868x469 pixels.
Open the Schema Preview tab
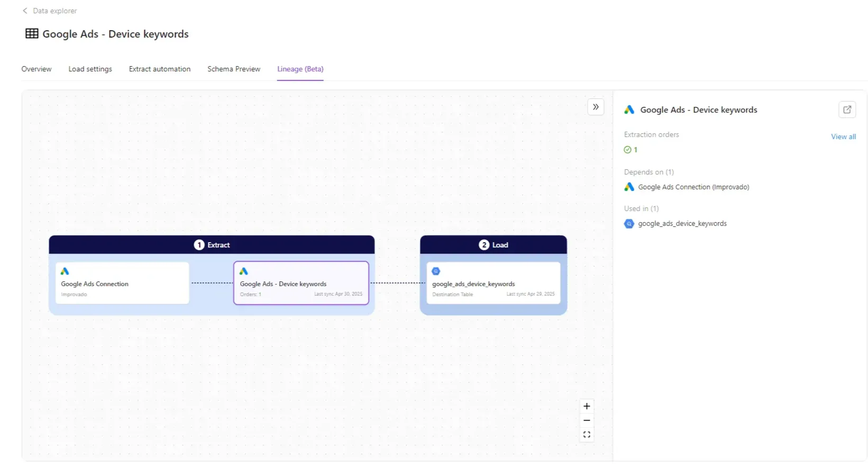pyautogui.click(x=234, y=69)
